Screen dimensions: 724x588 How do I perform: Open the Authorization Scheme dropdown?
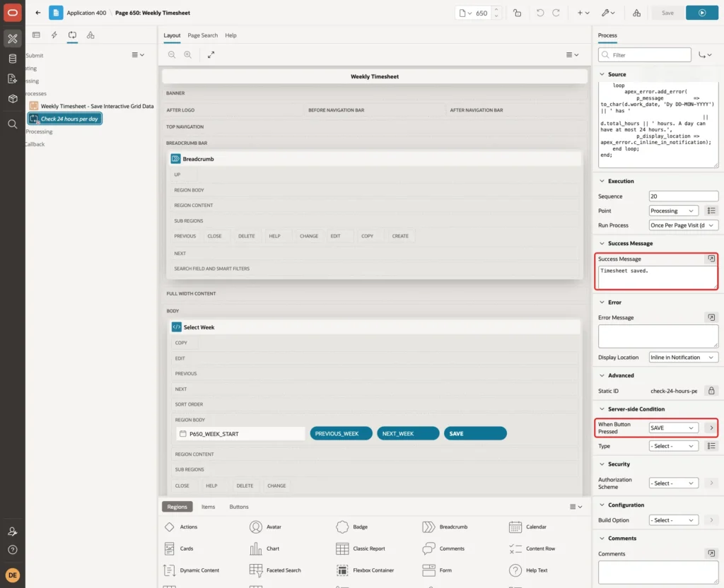673,483
